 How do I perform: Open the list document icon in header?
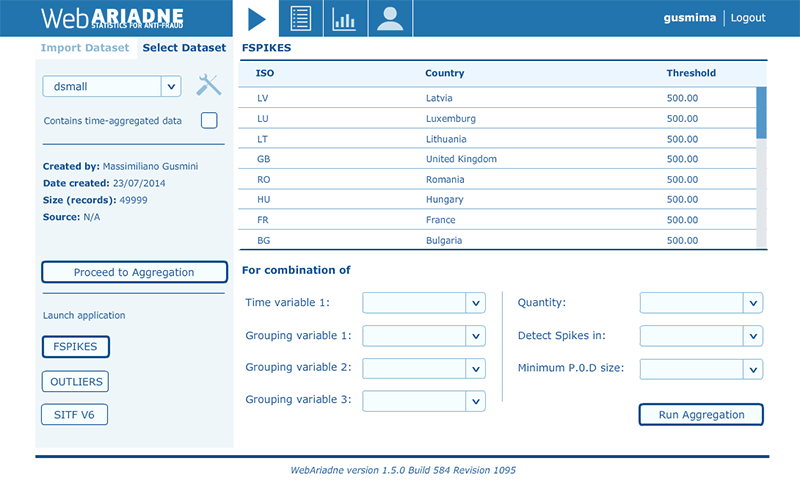click(300, 18)
